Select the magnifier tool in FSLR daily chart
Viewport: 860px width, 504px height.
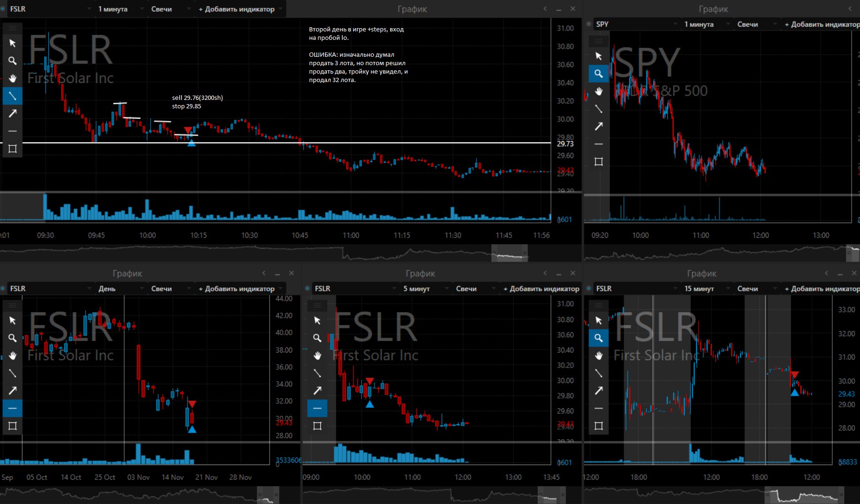click(13, 338)
